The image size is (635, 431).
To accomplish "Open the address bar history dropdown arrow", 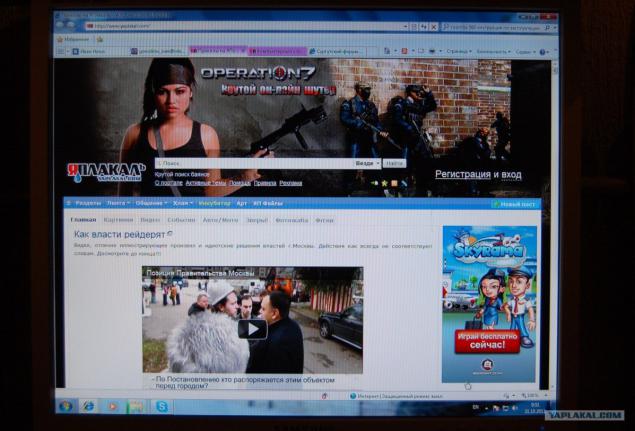I will point(405,27).
